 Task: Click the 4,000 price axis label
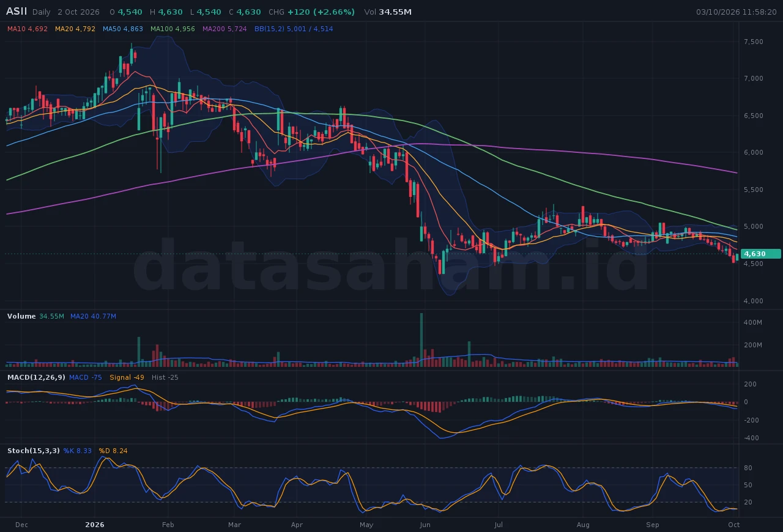pos(753,301)
